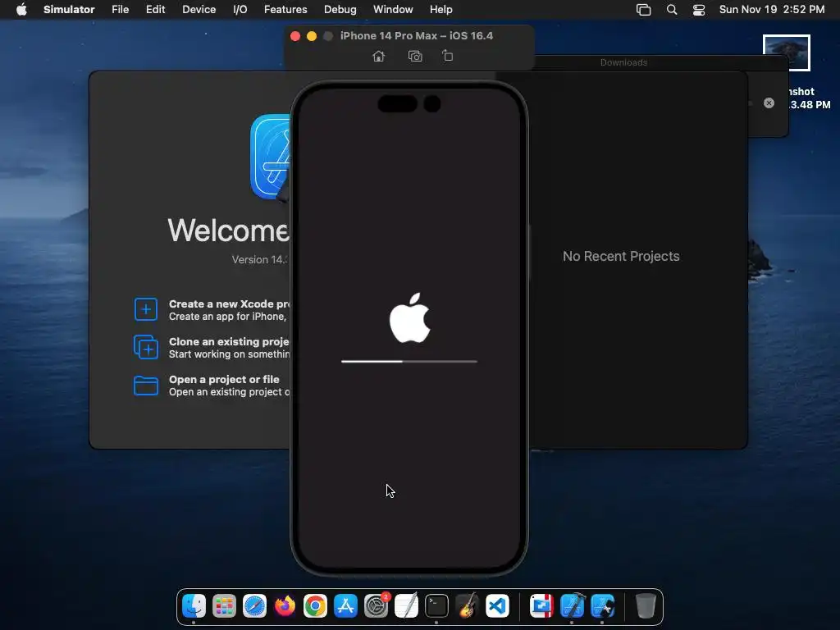This screenshot has width=840, height=630.
Task: Open the I/O menu
Action: click(240, 10)
